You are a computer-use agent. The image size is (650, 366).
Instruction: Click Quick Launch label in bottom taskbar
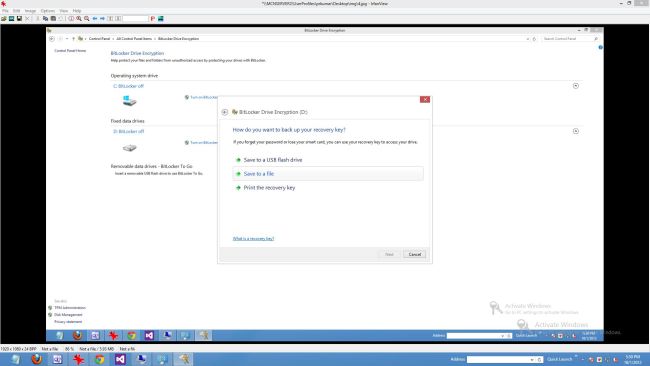(x=560, y=359)
